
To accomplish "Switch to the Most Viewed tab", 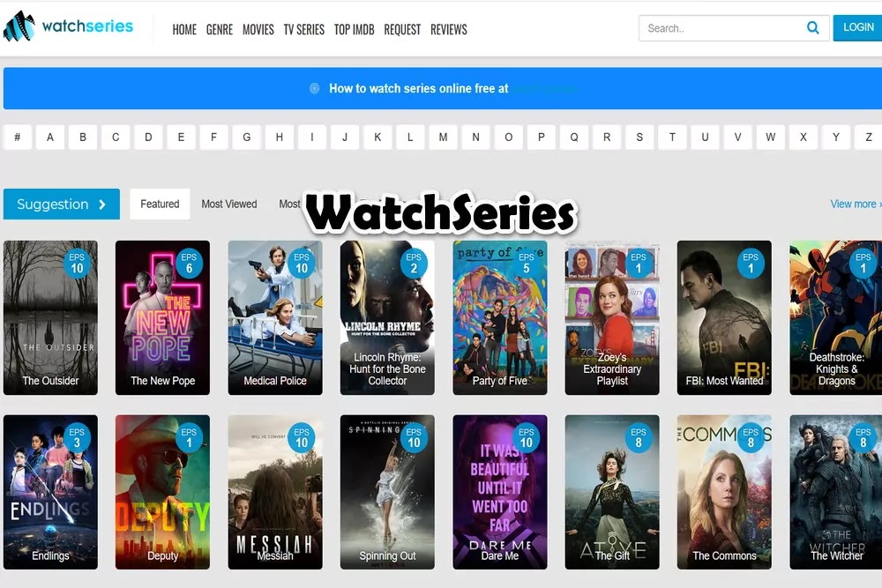I will pyautogui.click(x=229, y=204).
